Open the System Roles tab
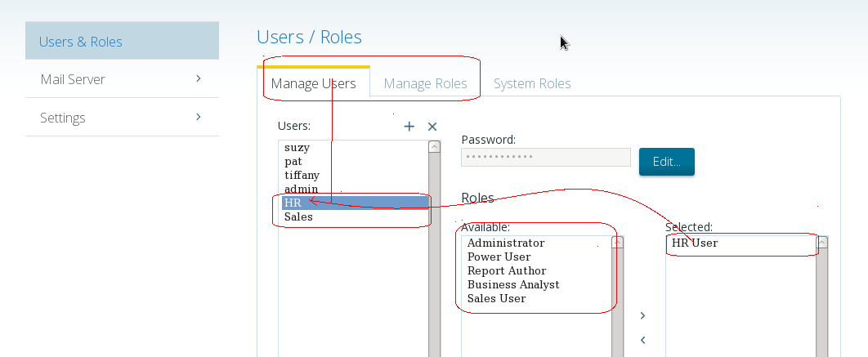The image size is (868, 357). tap(532, 83)
